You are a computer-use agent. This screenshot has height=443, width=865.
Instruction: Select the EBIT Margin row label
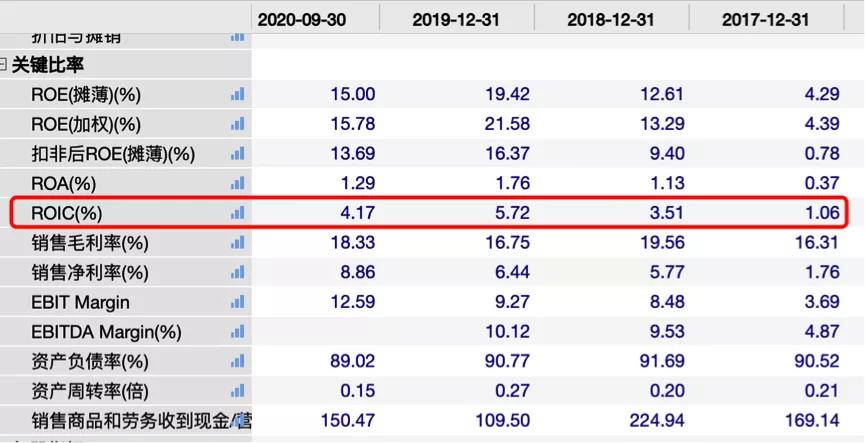click(80, 302)
